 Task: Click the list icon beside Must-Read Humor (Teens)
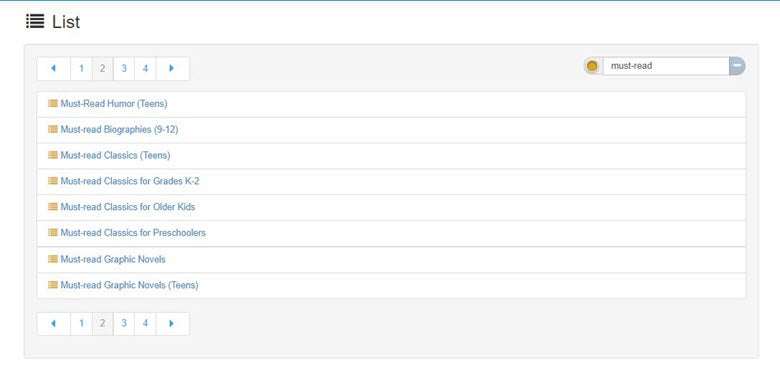[53, 103]
